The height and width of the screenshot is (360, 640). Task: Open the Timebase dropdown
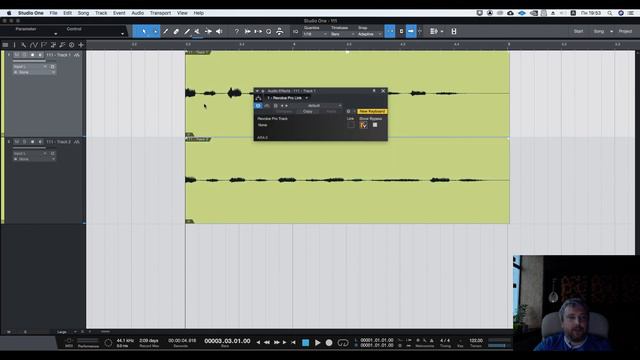[342, 34]
